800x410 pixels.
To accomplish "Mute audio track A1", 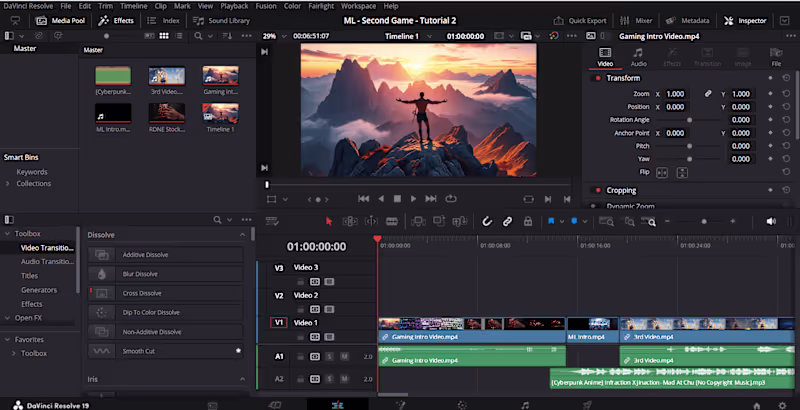I will point(344,357).
